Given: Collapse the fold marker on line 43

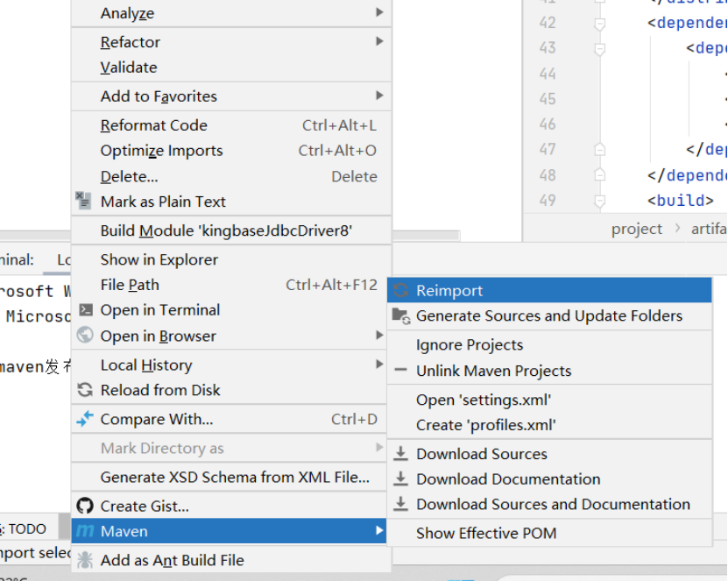Looking at the screenshot, I should 600,48.
